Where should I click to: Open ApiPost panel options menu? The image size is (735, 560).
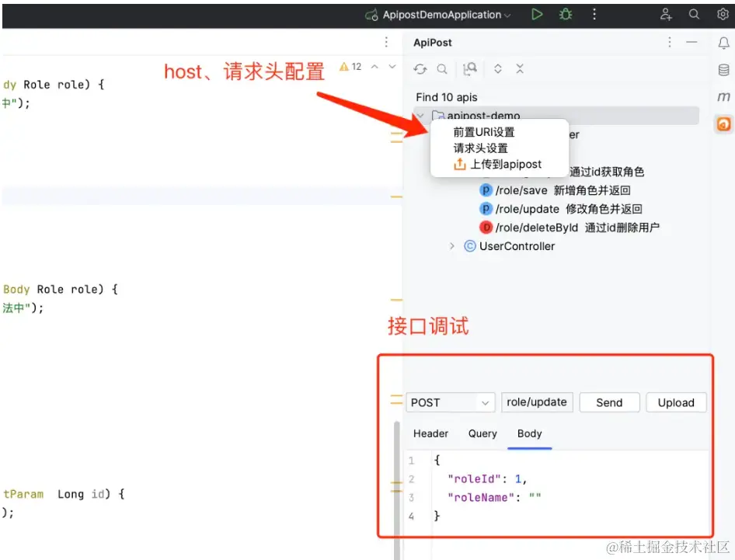pos(670,42)
